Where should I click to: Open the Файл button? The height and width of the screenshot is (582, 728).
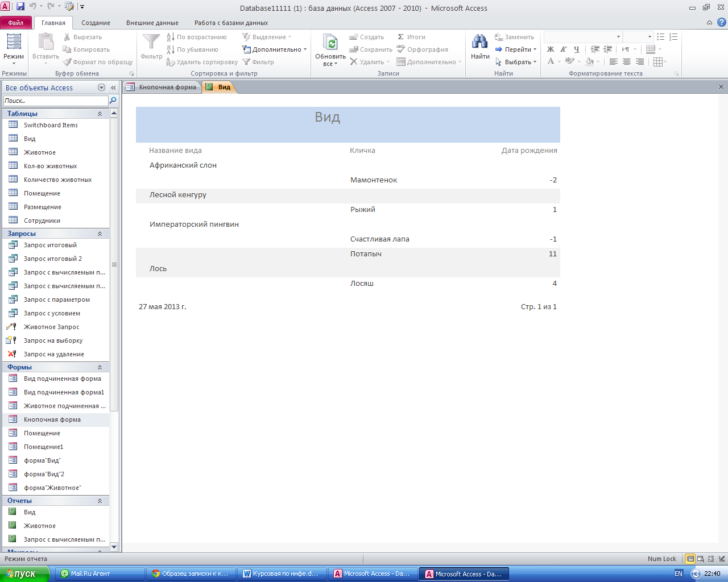click(16, 23)
